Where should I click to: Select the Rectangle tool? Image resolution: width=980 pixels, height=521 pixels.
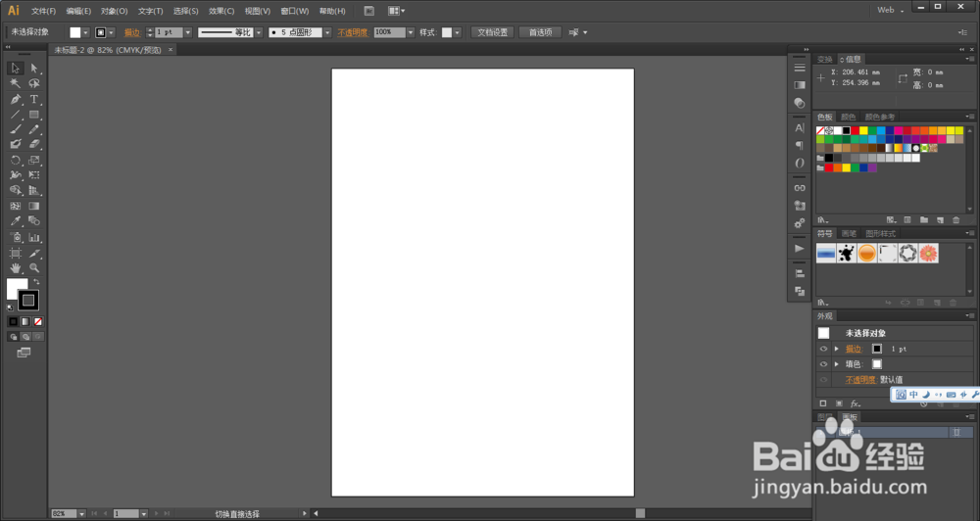pyautogui.click(x=34, y=115)
